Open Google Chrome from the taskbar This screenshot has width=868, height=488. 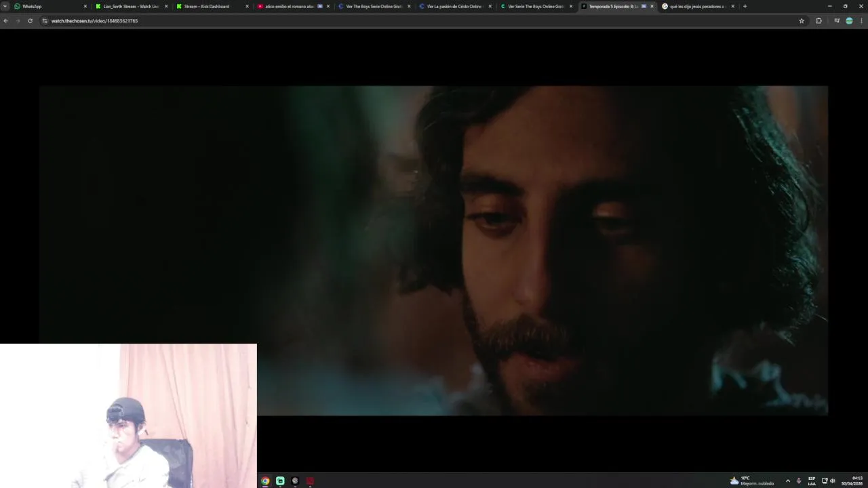pyautogui.click(x=265, y=481)
